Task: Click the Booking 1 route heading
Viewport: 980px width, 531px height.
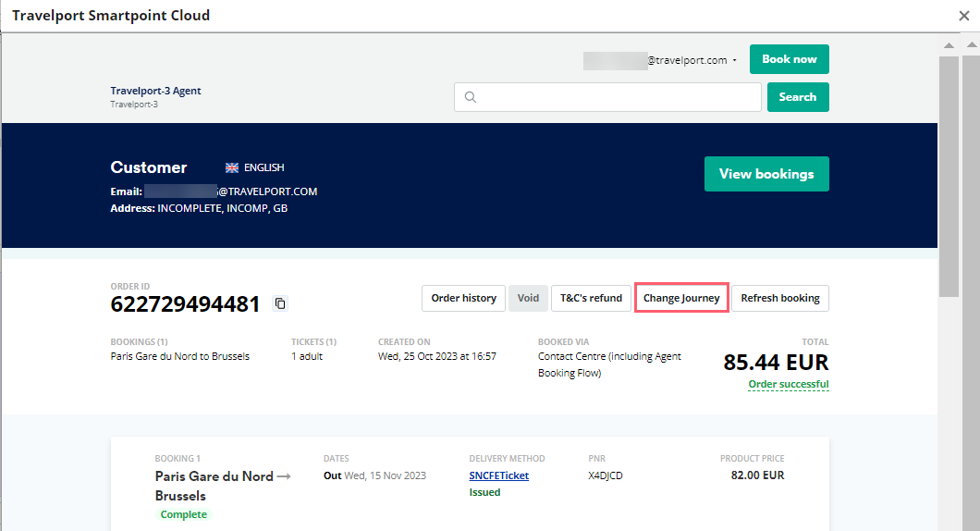Action: [223, 486]
